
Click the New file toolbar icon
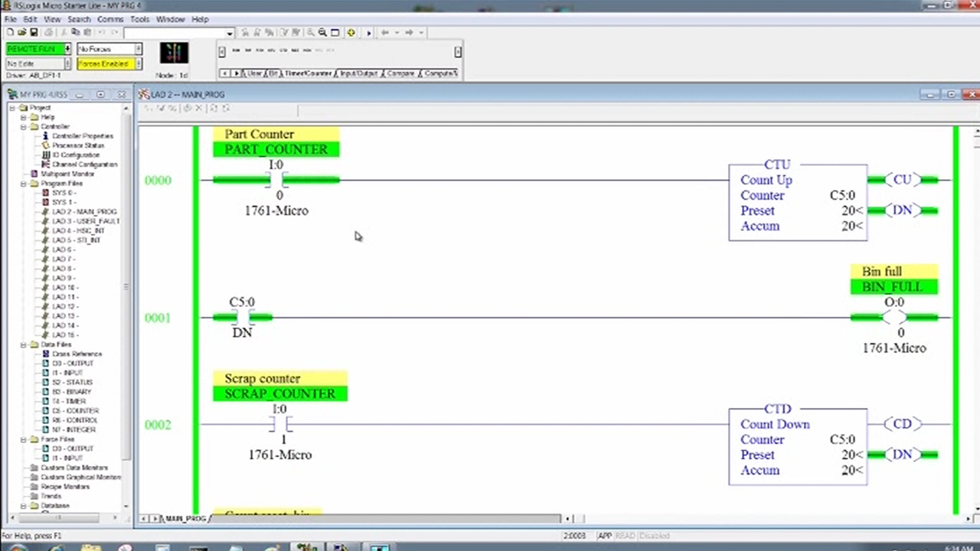[x=10, y=32]
